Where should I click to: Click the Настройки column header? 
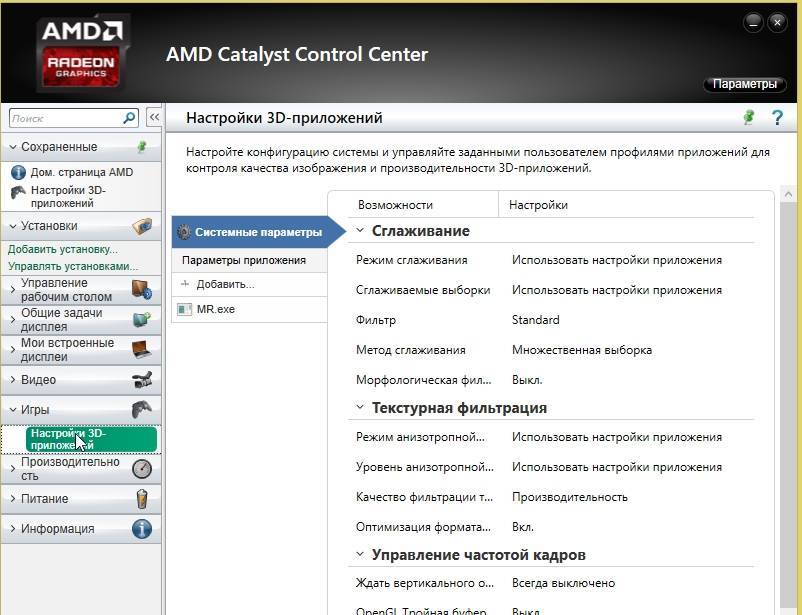538,205
